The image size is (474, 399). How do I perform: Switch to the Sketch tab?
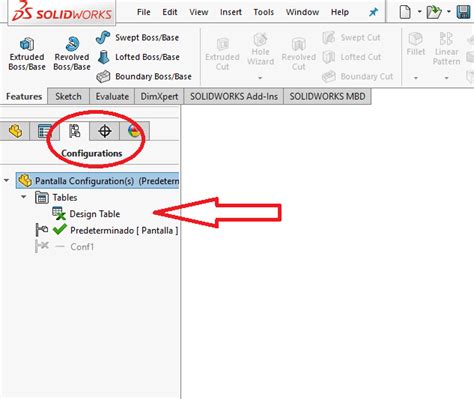pyautogui.click(x=68, y=97)
